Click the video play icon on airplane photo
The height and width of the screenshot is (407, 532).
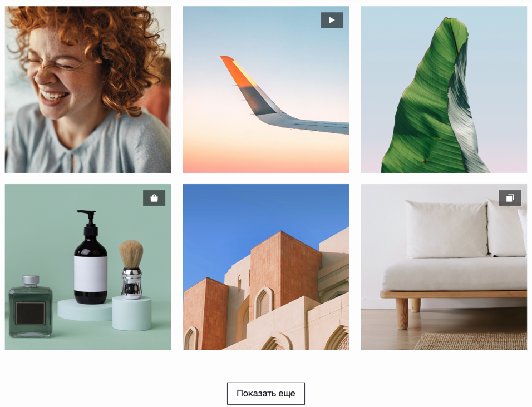pyautogui.click(x=332, y=20)
